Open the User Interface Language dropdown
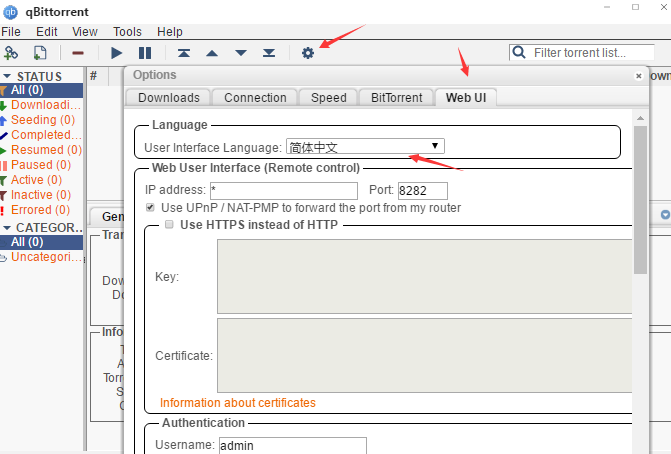The image size is (671, 454). click(x=365, y=146)
